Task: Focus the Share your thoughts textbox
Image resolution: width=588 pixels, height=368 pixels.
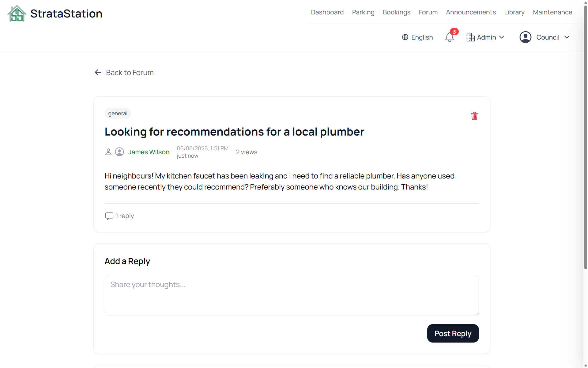Action: coord(292,295)
